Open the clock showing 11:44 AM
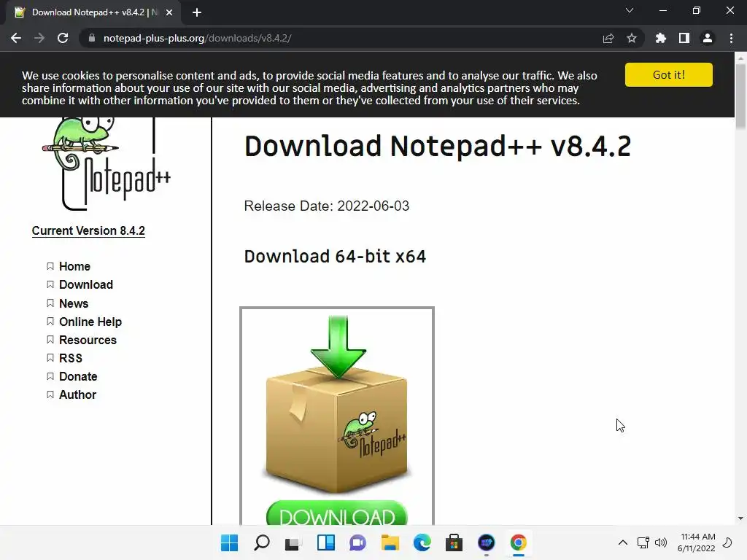Viewport: 747px width, 560px height. coord(697,542)
